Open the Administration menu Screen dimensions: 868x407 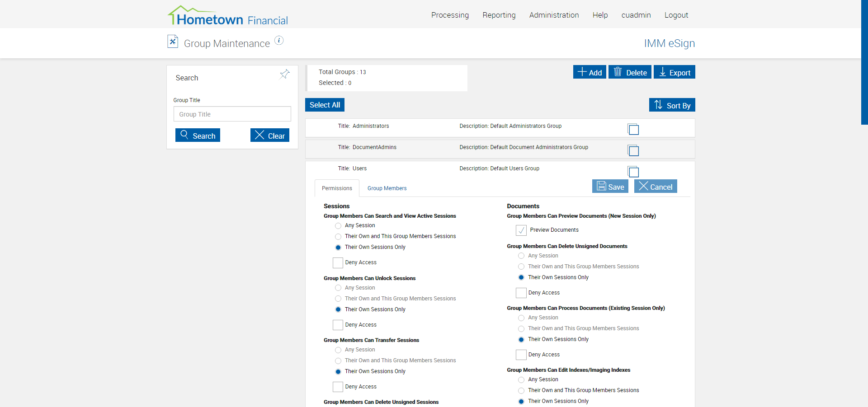click(x=554, y=15)
